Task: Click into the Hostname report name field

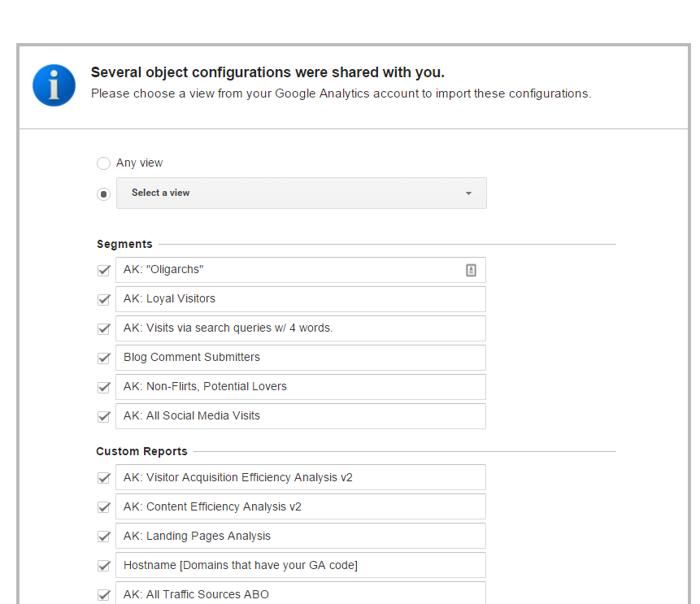Action: (301, 566)
